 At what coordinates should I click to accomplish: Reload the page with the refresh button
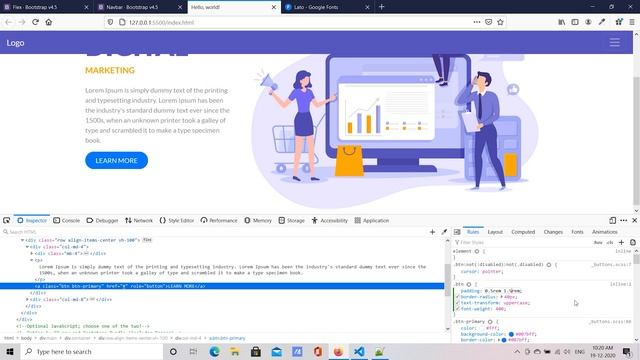coord(36,22)
